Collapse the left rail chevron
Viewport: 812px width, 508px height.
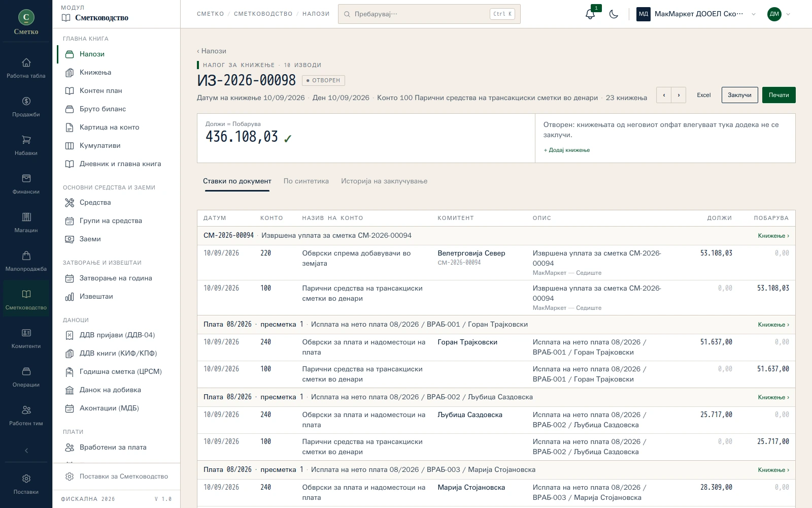tap(26, 451)
